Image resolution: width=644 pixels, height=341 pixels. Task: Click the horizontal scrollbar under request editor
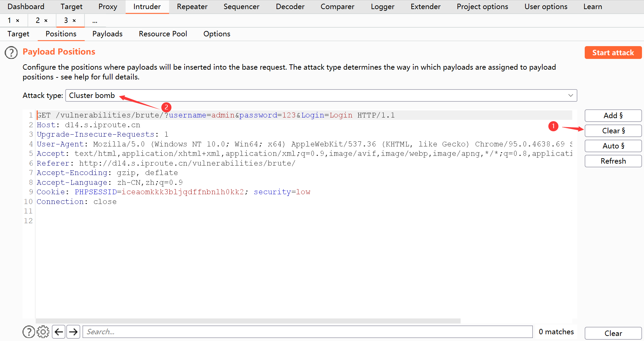248,321
